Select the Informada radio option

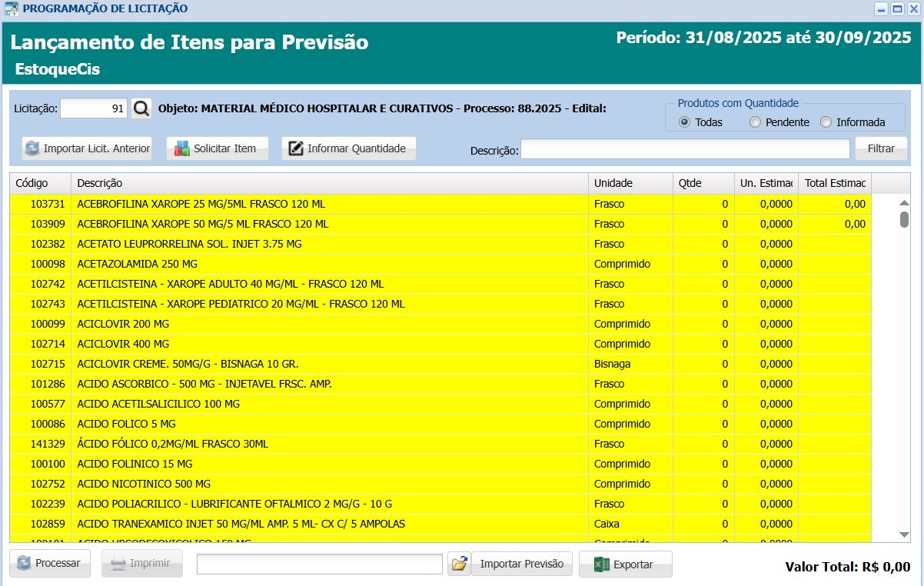826,122
